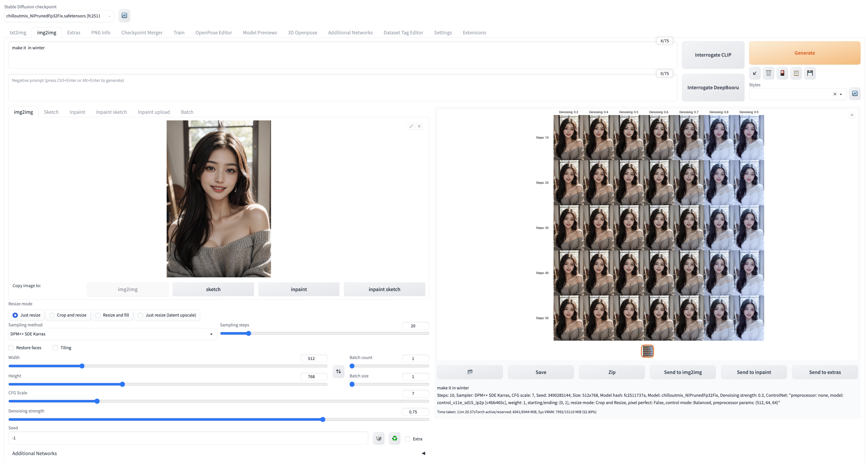The height and width of the screenshot is (462, 868).
Task: Open the Inpaint sketch tab
Action: pos(111,112)
